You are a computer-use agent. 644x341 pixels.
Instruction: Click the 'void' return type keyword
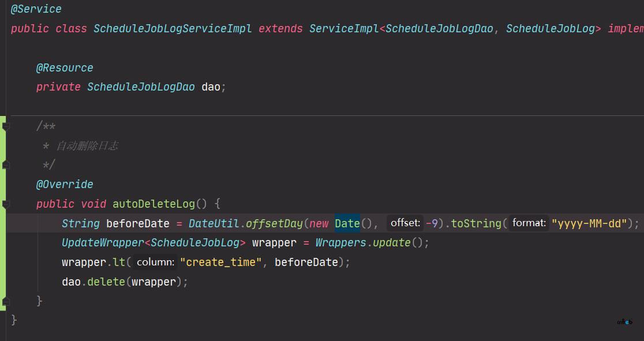pyautogui.click(x=93, y=204)
